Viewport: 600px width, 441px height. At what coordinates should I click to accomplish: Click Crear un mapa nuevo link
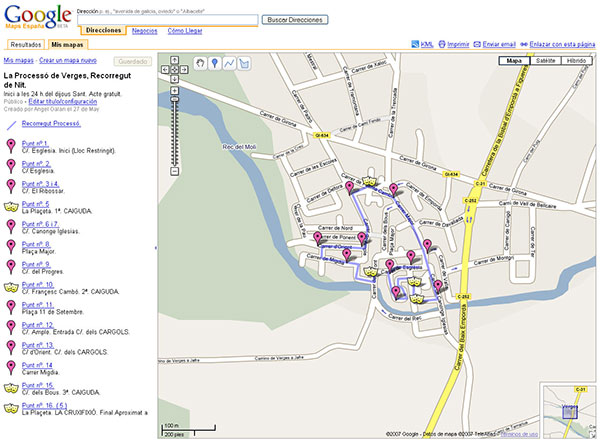68,60
